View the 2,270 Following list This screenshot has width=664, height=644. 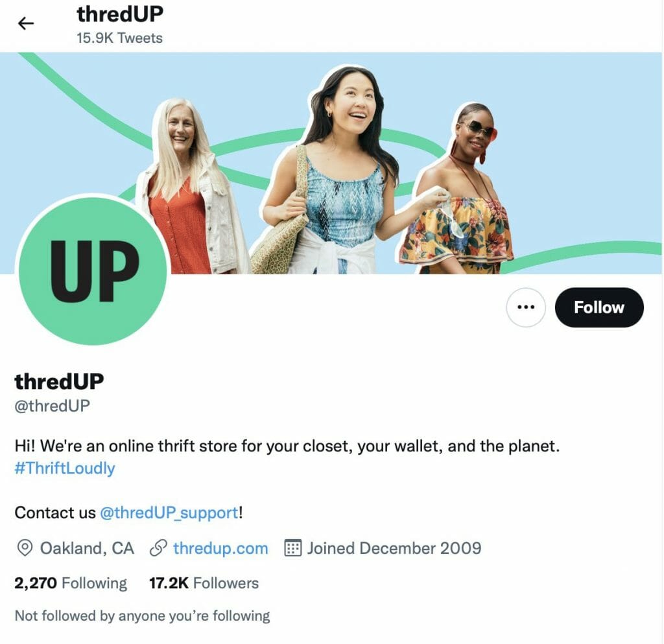(x=71, y=583)
